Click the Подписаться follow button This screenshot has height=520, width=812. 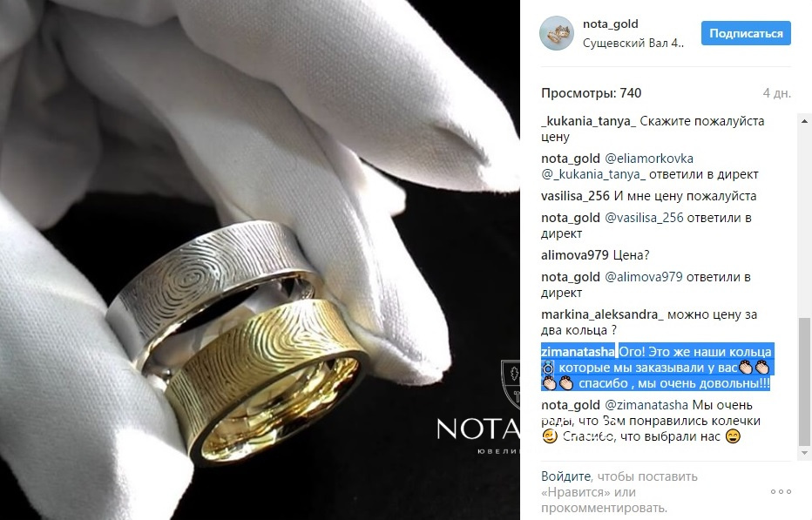coord(746,33)
